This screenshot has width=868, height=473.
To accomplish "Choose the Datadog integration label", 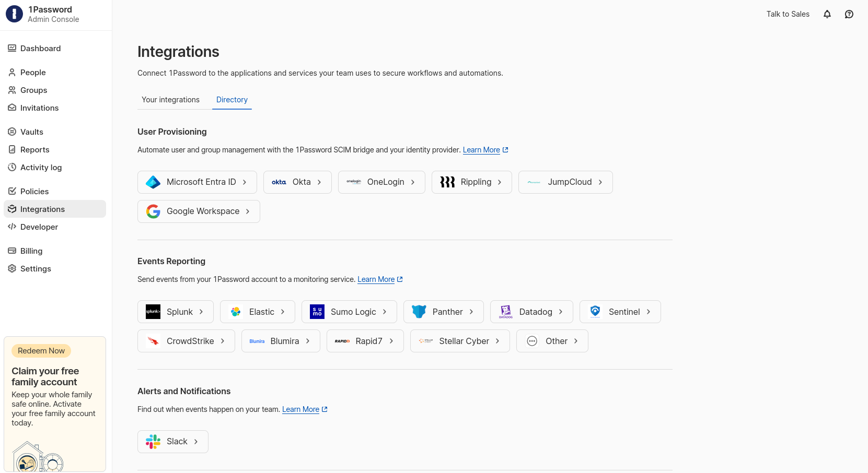I will point(536,312).
